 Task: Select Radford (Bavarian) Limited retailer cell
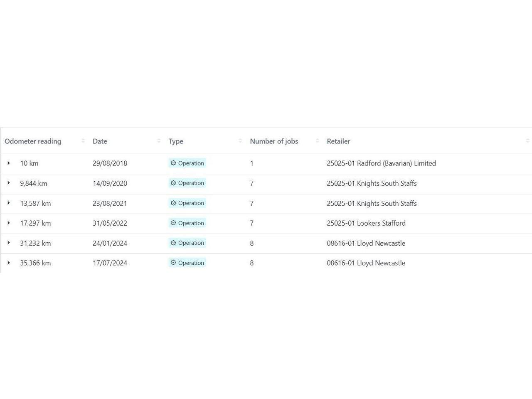click(381, 163)
